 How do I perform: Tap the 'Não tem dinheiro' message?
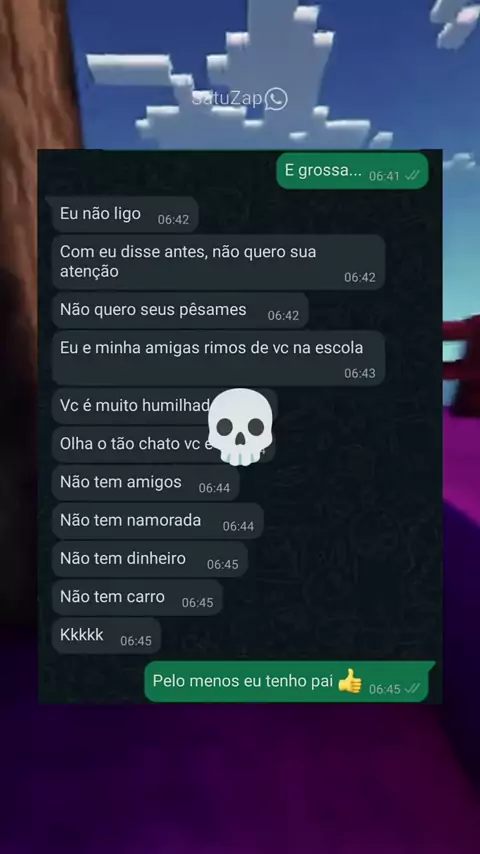coord(150,559)
